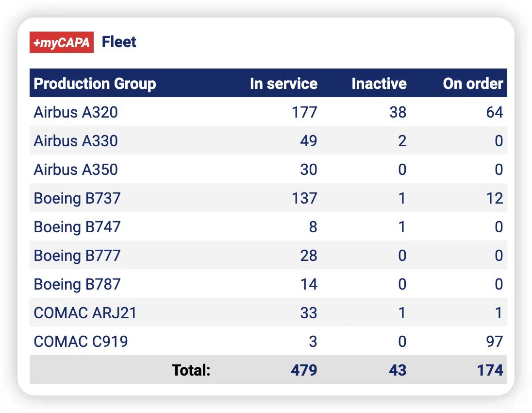Click the Boeing B787 entry
The height and width of the screenshot is (413, 532).
(77, 284)
